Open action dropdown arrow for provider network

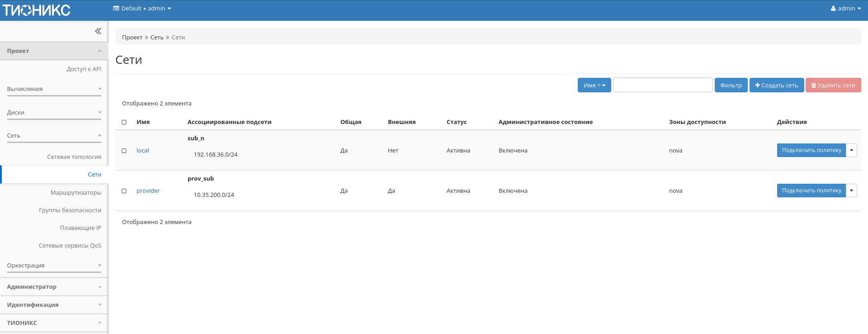click(x=851, y=191)
